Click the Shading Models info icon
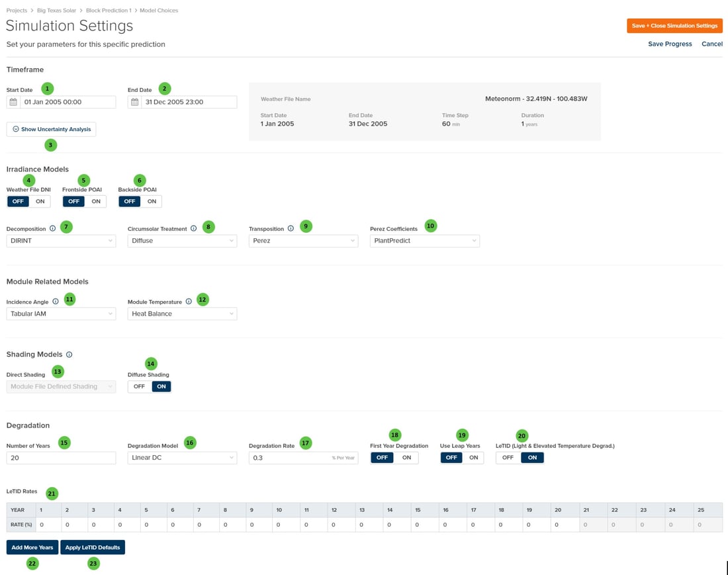This screenshot has height=575, width=728. (69, 355)
